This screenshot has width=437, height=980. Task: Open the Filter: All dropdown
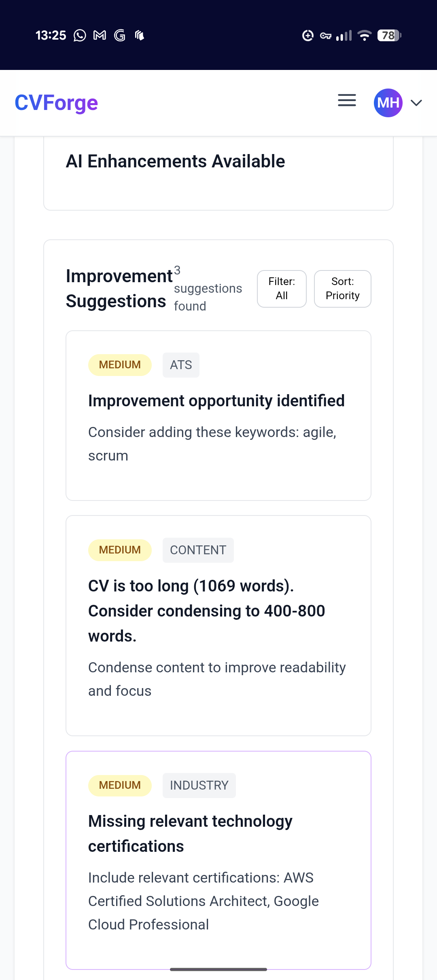tap(282, 289)
